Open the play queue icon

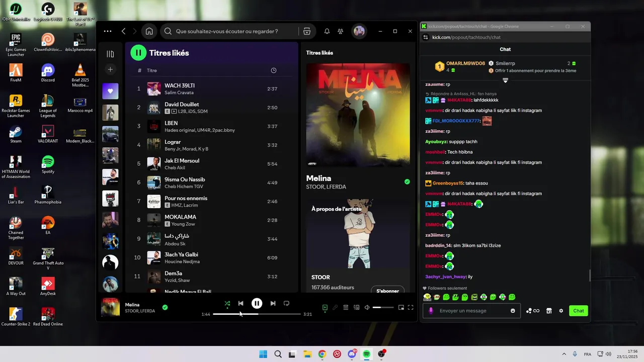click(x=346, y=307)
